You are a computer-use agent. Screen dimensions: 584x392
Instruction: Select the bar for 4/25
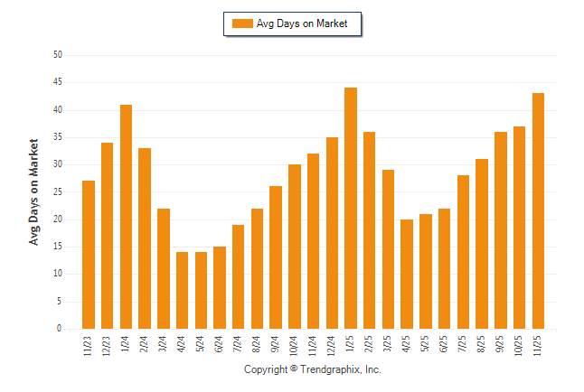(407, 274)
